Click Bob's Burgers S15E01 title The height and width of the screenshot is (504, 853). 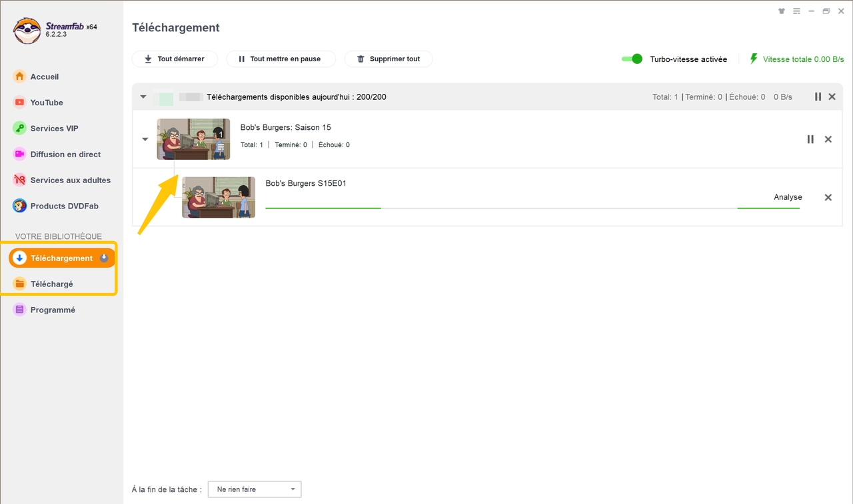[x=306, y=183]
